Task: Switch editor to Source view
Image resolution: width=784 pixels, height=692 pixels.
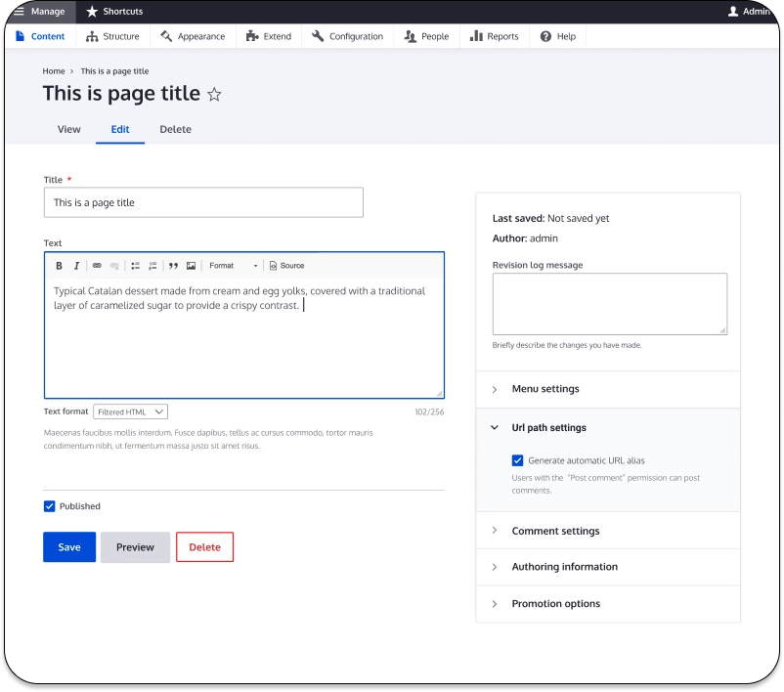Action: 286,266
